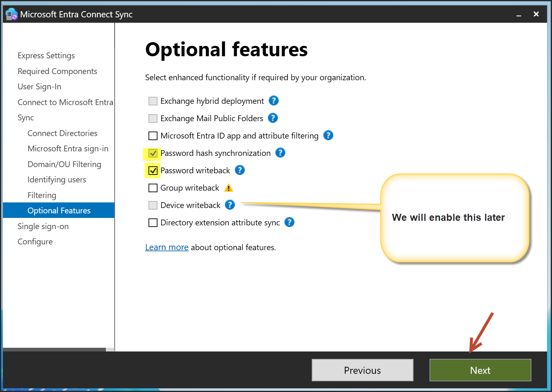
Task: Tick Directory extension attribute sync checkbox
Action: pos(153,222)
